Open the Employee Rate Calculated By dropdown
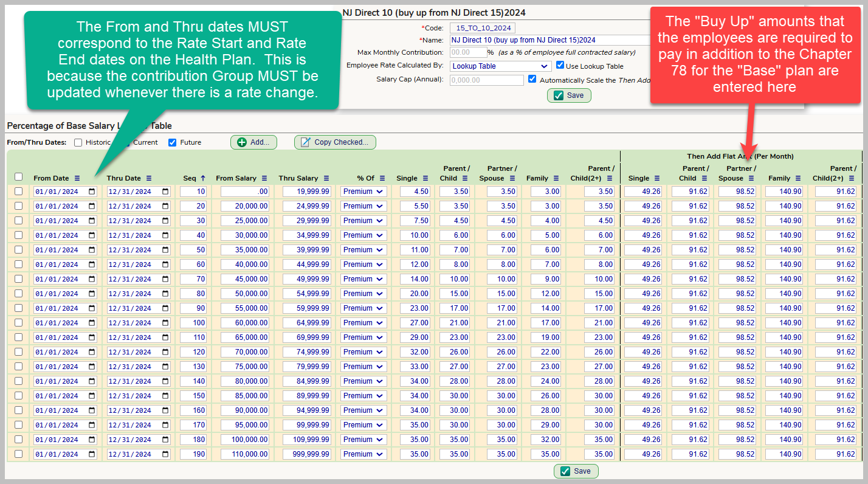 click(x=500, y=66)
